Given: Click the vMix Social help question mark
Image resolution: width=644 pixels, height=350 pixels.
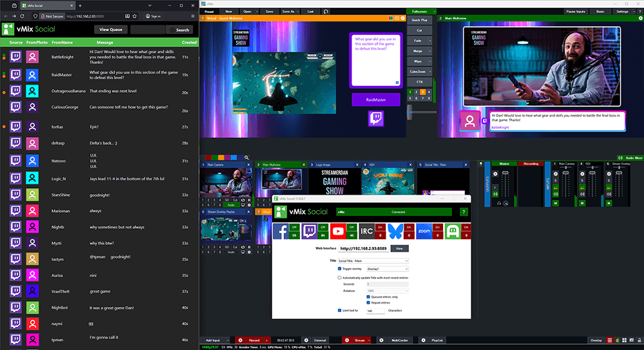Looking at the screenshot, I should click(463, 211).
